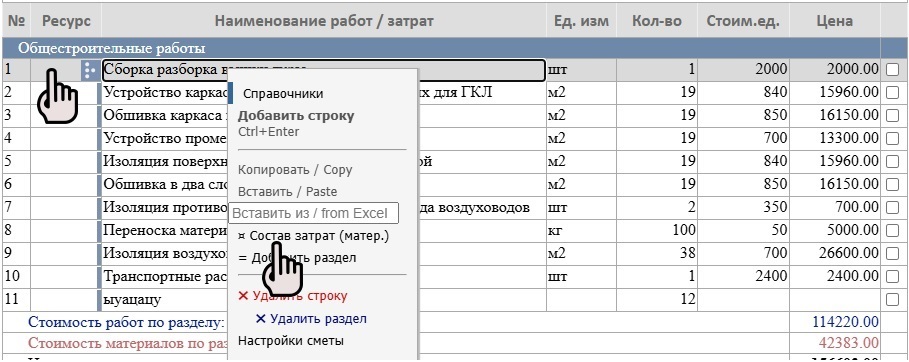This screenshot has width=909, height=362.
Task: Click the price cell '2000.00' in row 1
Action: (835, 70)
